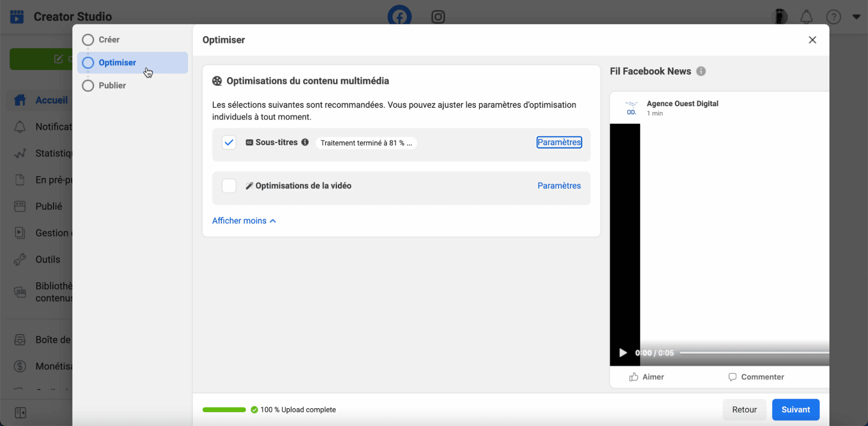Uncheck the Sous-titres checkbox
Viewport: 868px width, 426px height.
click(229, 142)
